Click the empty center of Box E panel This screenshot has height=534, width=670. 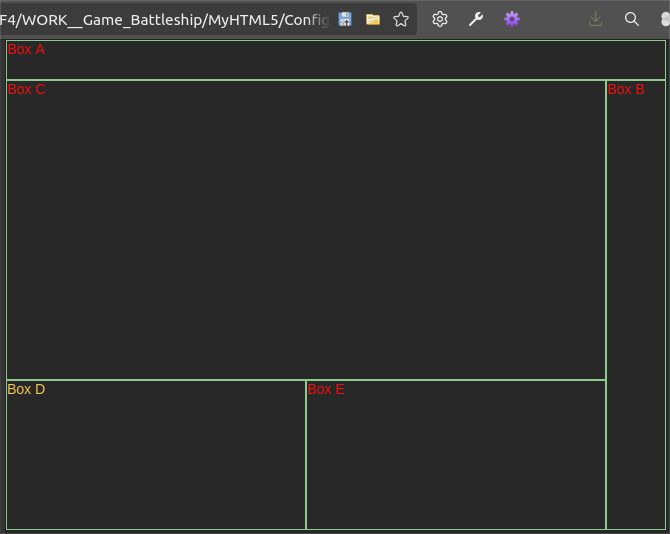coord(456,455)
